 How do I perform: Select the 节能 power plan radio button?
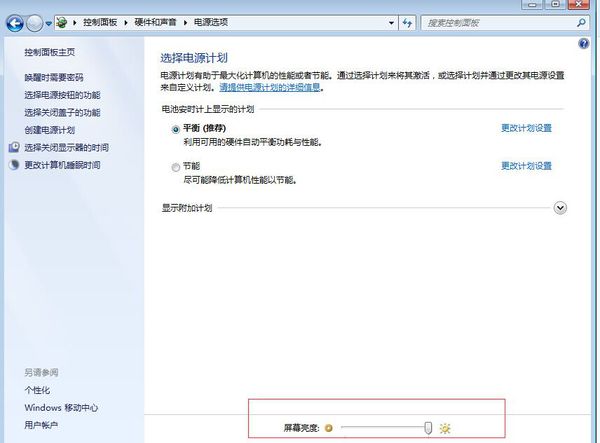176,167
